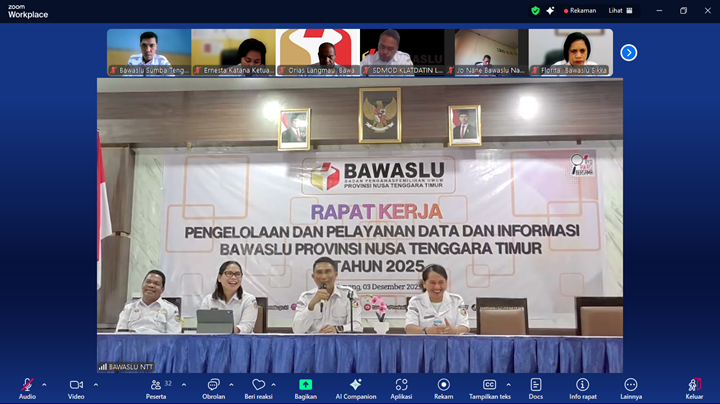Select the Orias Langmau participant thumbnail
This screenshot has height=404, width=720.
click(318, 52)
